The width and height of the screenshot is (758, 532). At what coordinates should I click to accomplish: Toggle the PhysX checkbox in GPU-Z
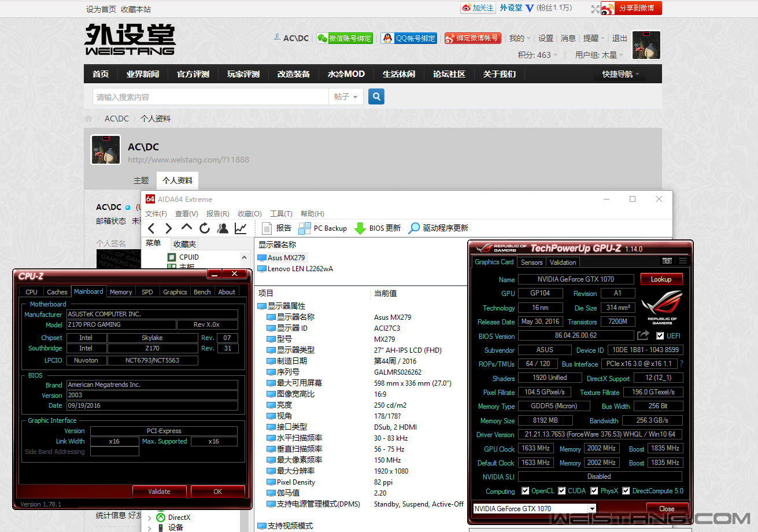point(594,491)
